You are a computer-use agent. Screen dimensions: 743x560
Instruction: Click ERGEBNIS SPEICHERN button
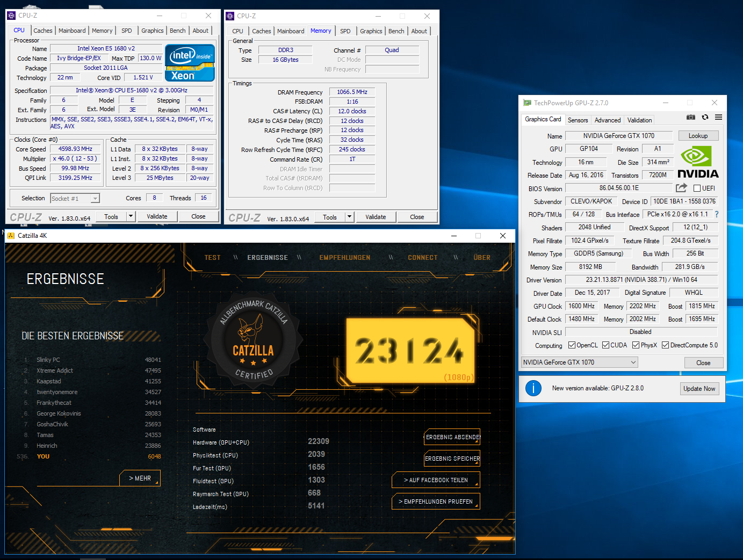pos(452,459)
